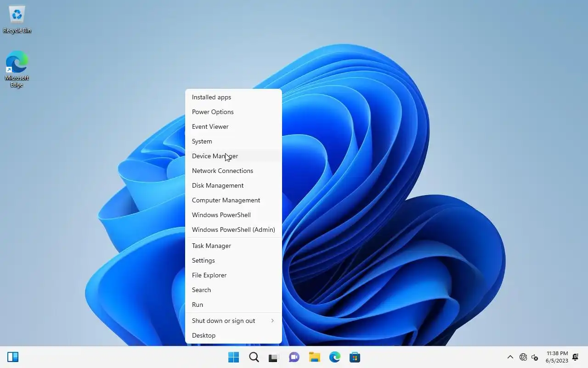Choose Installed apps from the menu
588x368 pixels.
pyautogui.click(x=233, y=97)
